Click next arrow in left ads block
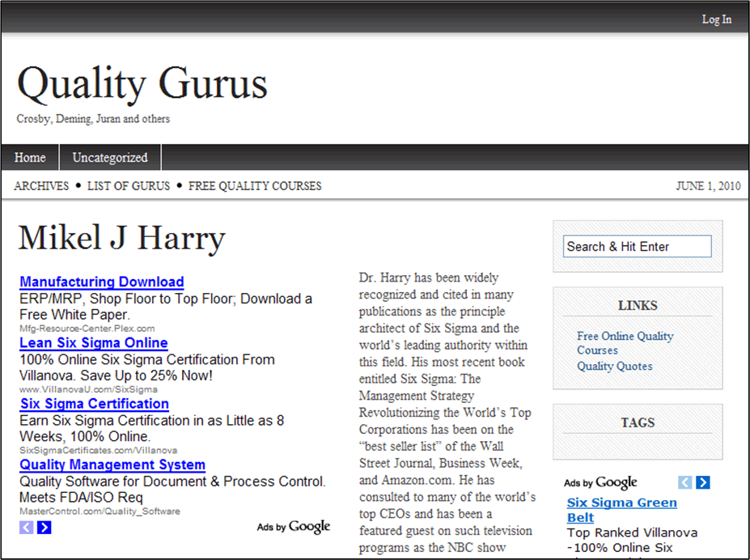 (44, 528)
